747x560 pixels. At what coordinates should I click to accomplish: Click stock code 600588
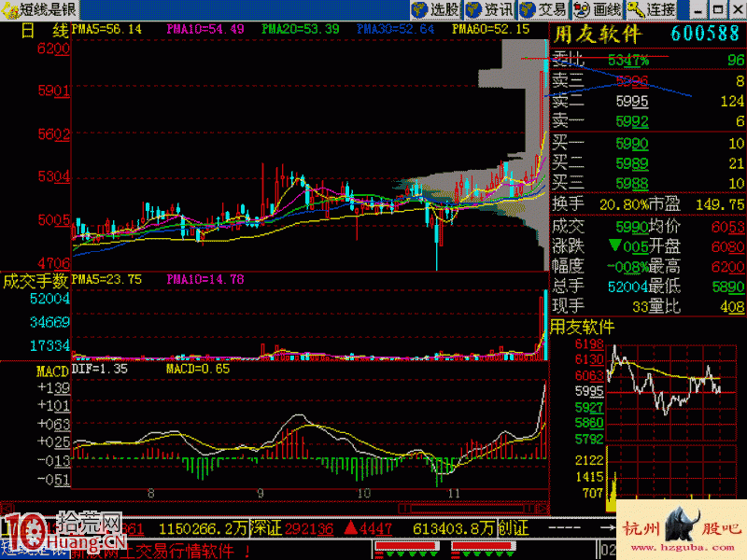tap(705, 34)
